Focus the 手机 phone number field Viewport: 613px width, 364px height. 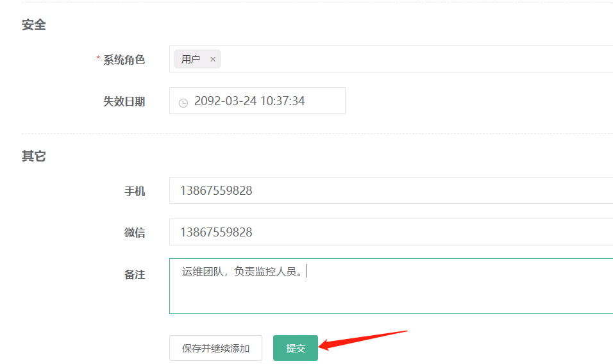(x=391, y=190)
